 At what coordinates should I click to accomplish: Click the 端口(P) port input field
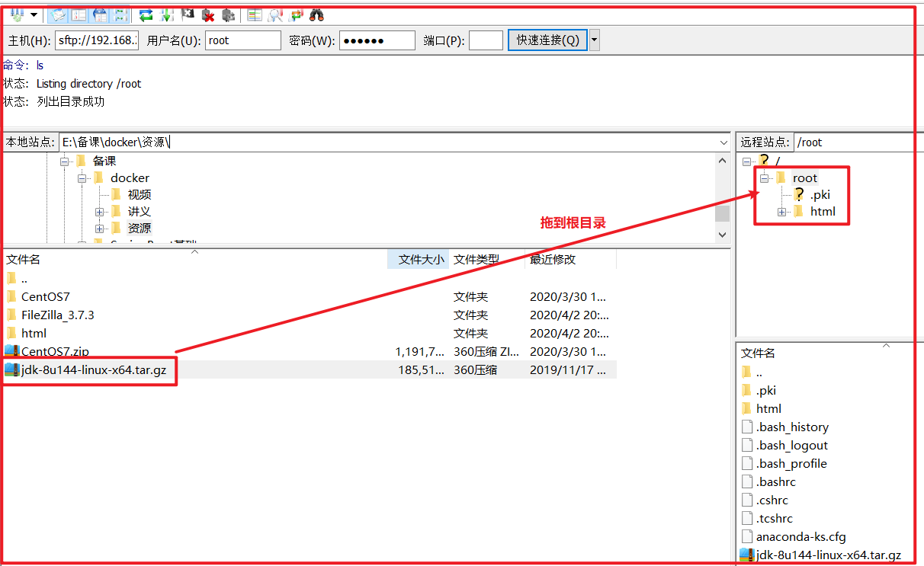486,40
